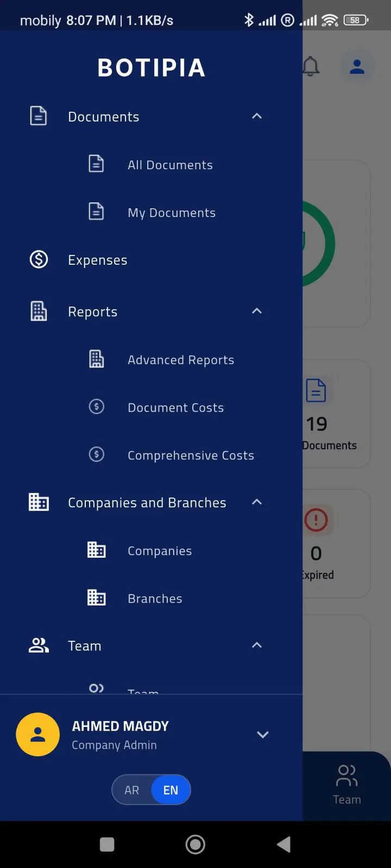
Task: Tap the Team label in bottom navigation
Action: 346,800
